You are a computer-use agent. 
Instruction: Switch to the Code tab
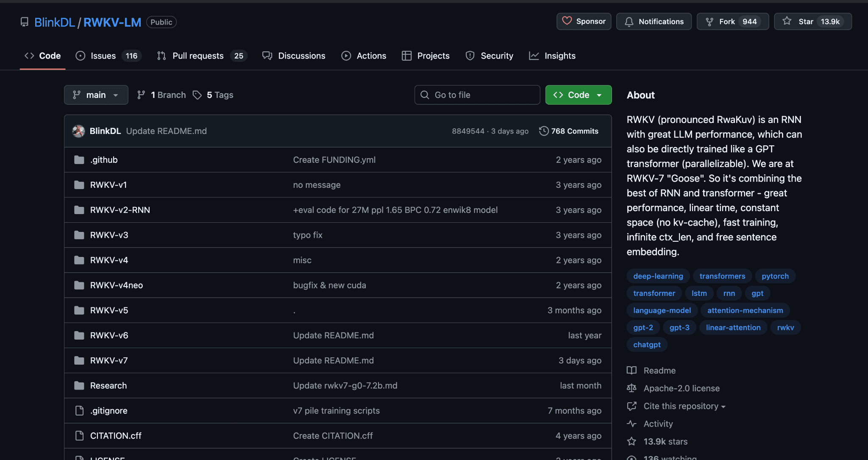(x=42, y=56)
